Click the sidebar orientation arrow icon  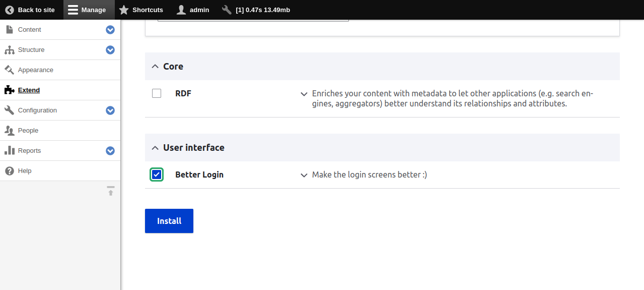click(111, 191)
